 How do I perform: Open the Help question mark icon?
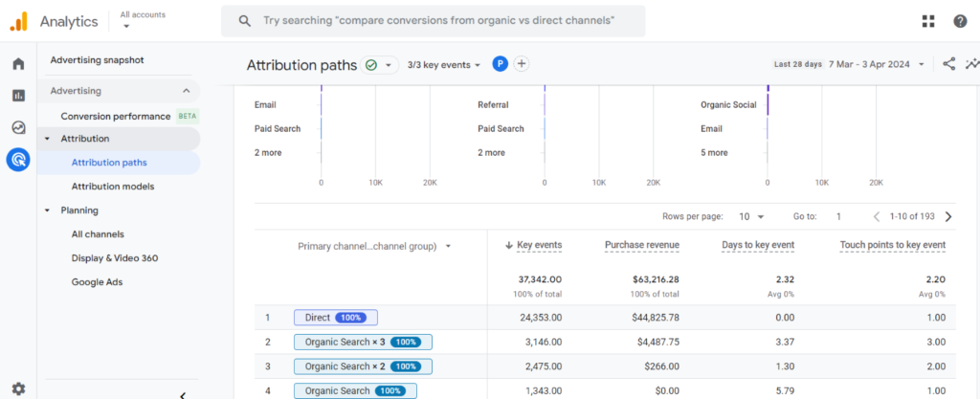(x=960, y=21)
